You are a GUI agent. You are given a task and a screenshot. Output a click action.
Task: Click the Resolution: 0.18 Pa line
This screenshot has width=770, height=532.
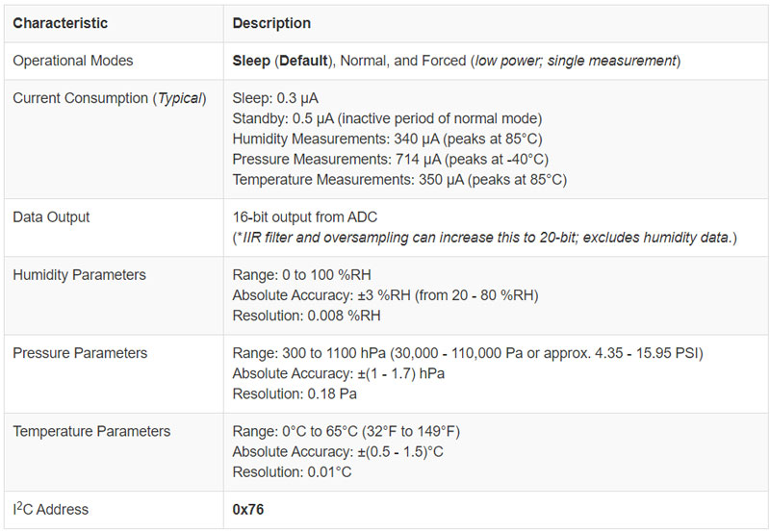[293, 393]
